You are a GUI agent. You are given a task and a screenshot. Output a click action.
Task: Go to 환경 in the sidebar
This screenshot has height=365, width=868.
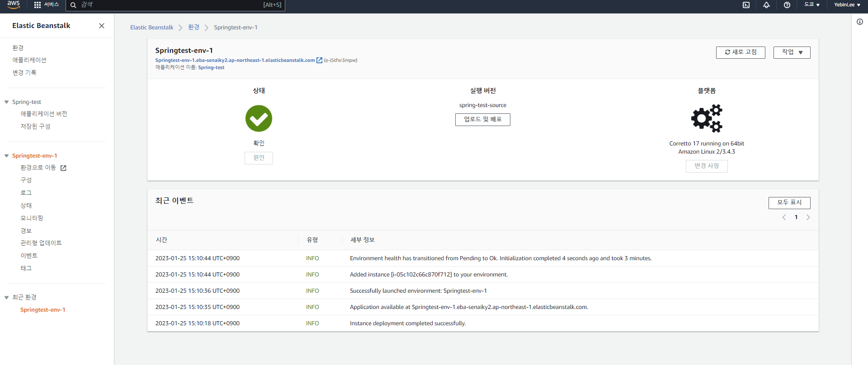(x=18, y=47)
